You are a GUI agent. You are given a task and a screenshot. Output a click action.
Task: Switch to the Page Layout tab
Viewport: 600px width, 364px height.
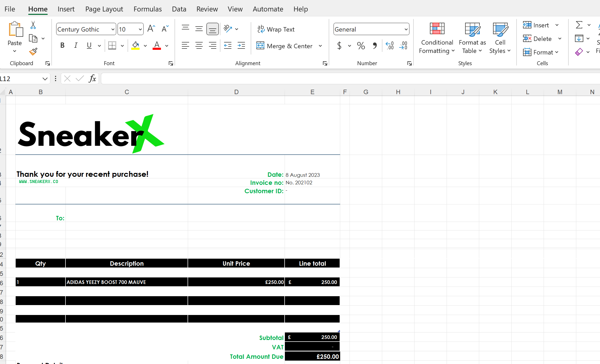(104, 9)
